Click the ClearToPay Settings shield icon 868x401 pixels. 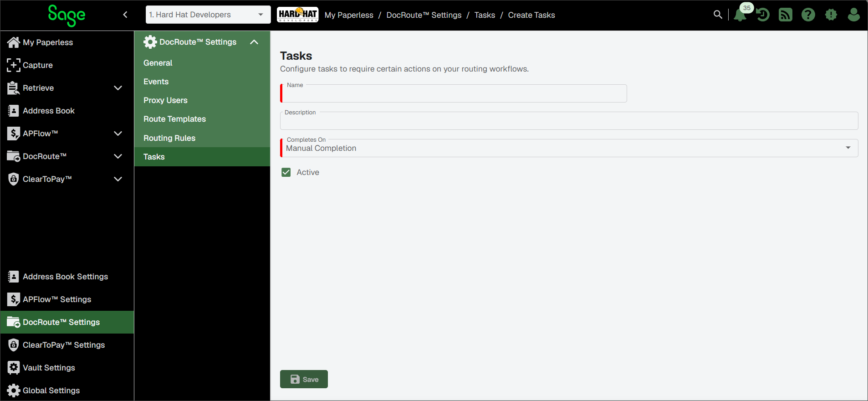(x=14, y=345)
